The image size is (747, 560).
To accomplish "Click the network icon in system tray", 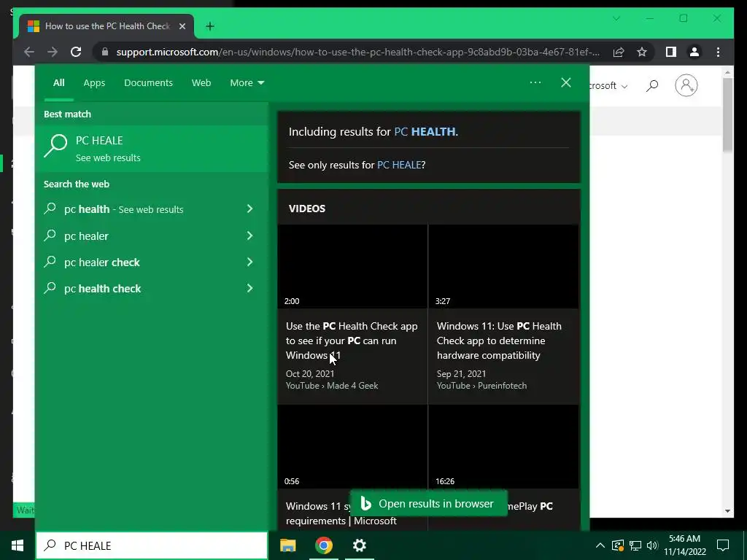I will pos(635,545).
